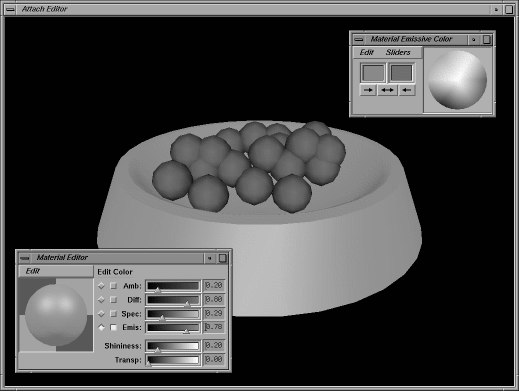
Task: Click the Amb slider track
Action: 173,286
